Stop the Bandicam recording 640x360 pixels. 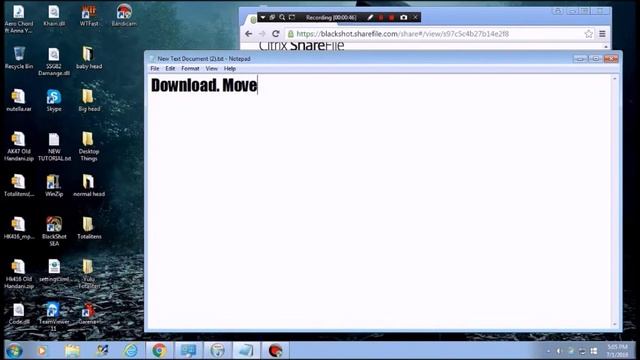point(391,18)
